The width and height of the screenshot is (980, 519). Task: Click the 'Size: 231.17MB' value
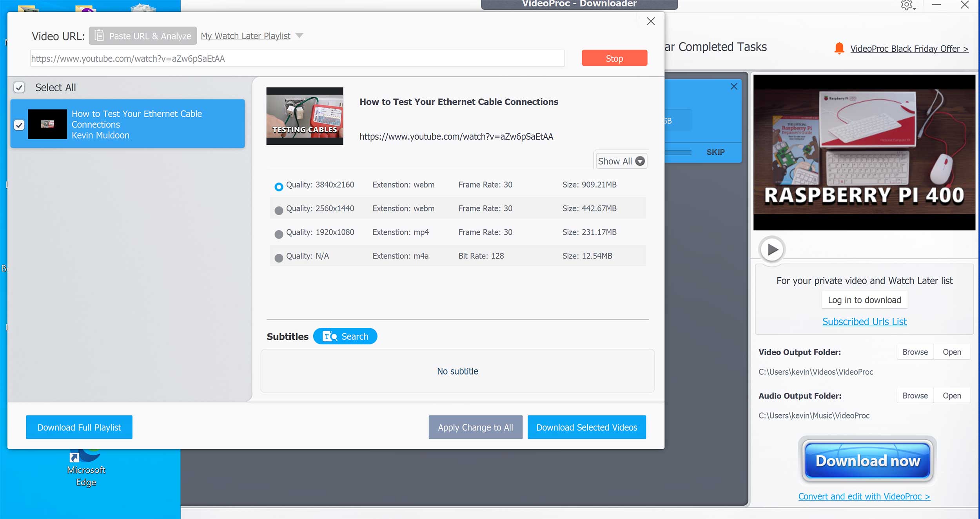590,232
